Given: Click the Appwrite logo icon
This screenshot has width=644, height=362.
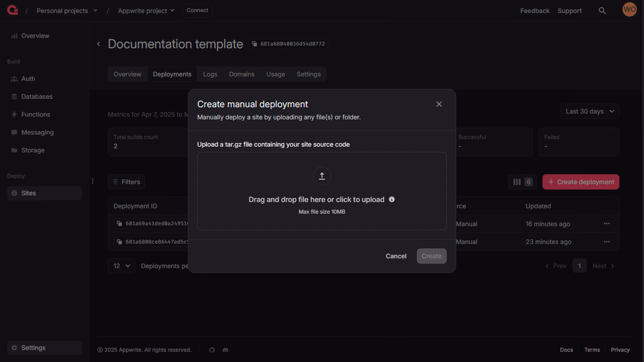Looking at the screenshot, I should [x=13, y=10].
